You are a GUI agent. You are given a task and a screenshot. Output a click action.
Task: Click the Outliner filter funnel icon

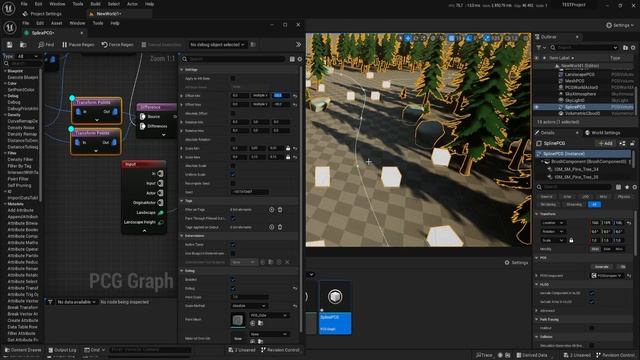click(x=539, y=48)
